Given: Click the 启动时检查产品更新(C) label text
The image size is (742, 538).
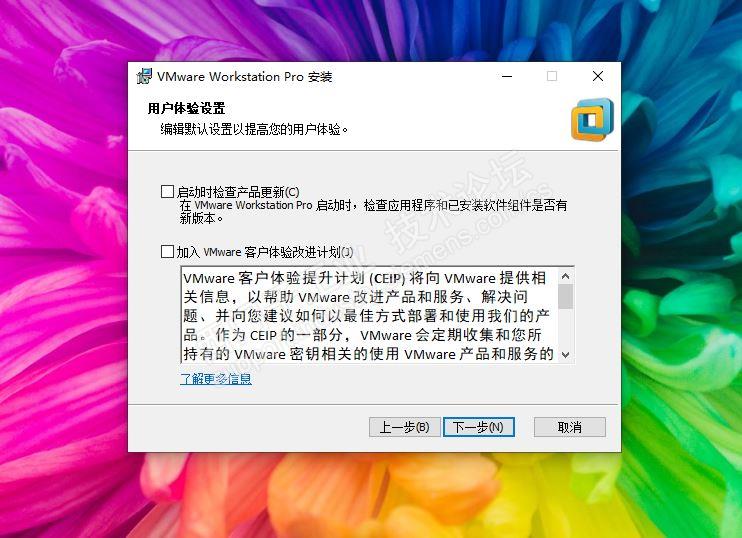Looking at the screenshot, I should [x=238, y=192].
